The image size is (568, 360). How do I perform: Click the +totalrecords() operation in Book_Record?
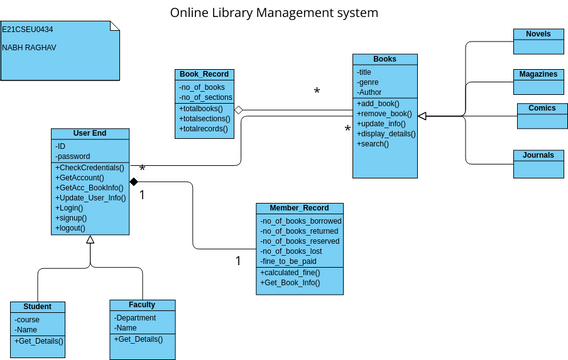tap(203, 129)
